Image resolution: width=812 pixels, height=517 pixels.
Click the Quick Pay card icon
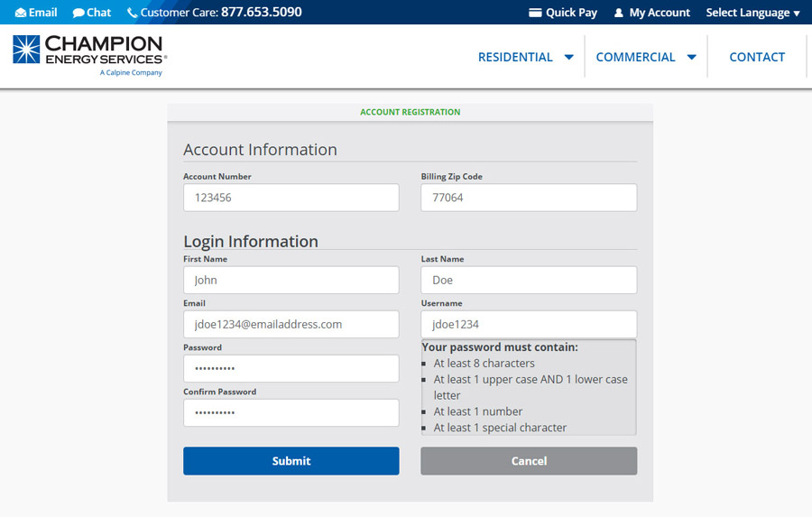[x=535, y=13]
